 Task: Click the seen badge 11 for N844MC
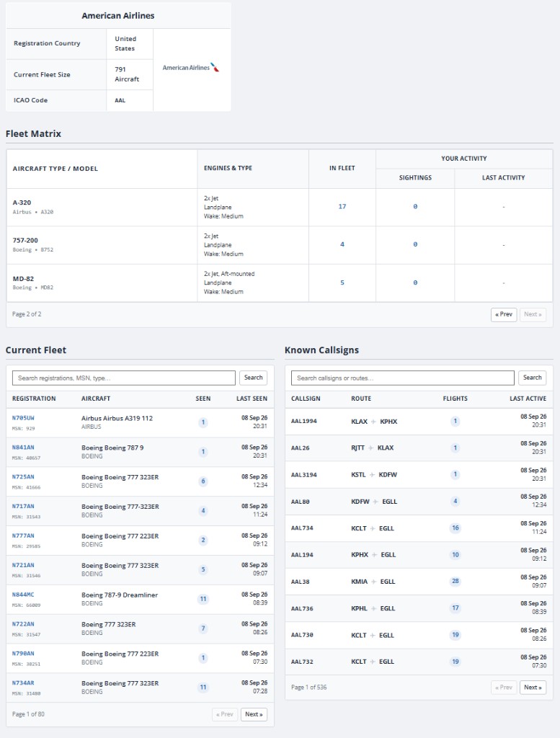[x=203, y=599]
